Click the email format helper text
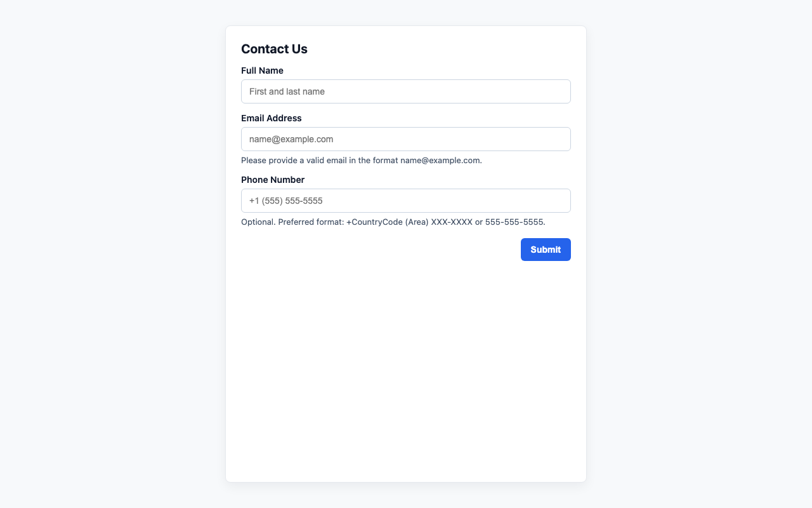This screenshot has width=812, height=508. click(361, 161)
